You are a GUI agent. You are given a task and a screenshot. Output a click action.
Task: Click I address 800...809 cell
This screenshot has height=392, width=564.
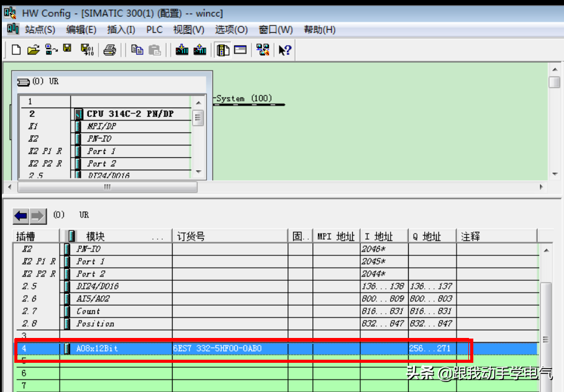(x=383, y=298)
